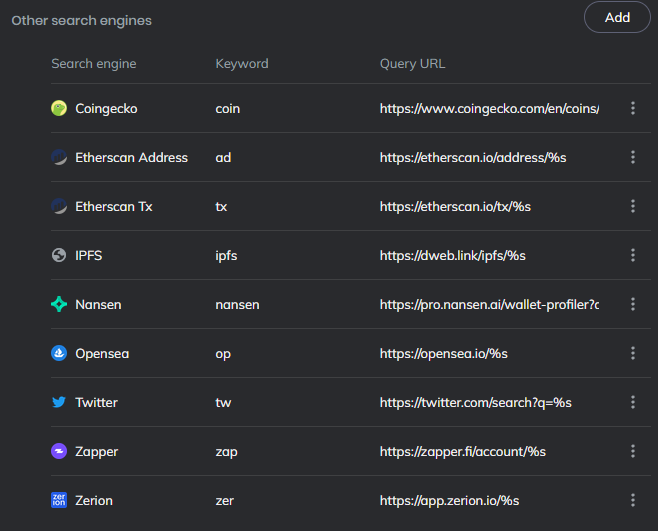The image size is (658, 531).
Task: Click the keyword 'zap'
Action: point(226,453)
